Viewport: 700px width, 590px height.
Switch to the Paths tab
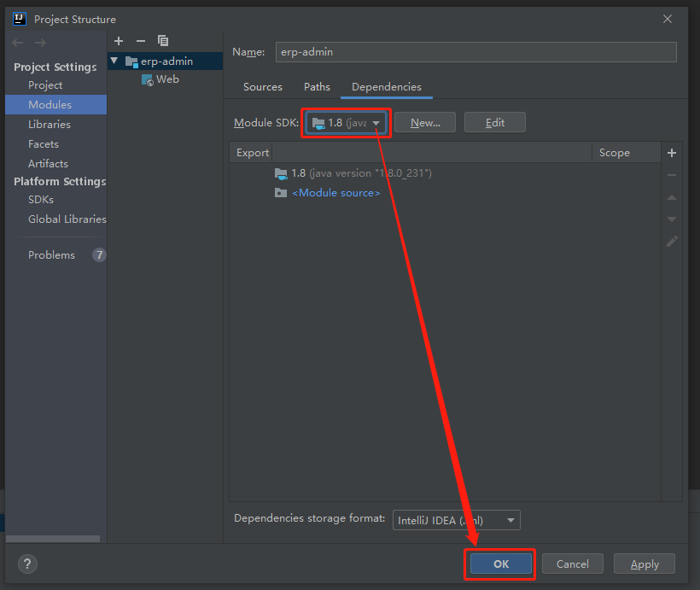[x=317, y=86]
